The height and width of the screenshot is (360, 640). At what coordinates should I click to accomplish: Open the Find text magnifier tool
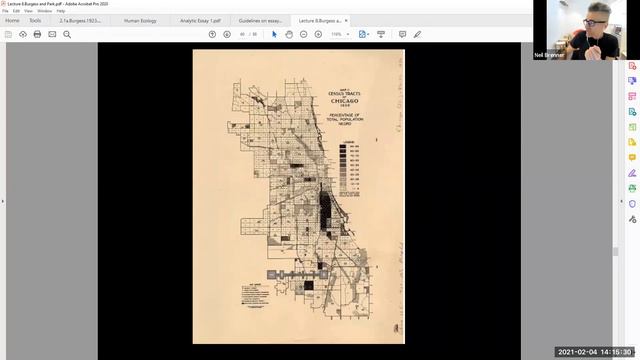click(x=67, y=34)
